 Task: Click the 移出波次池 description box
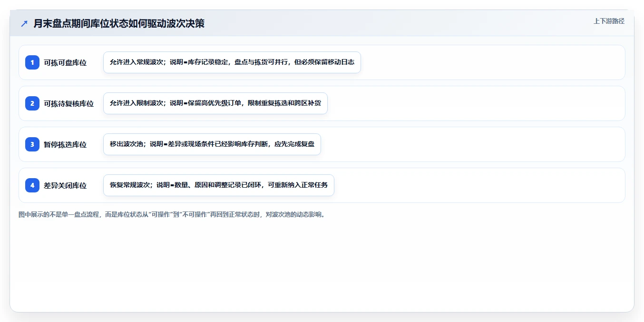pos(212,144)
